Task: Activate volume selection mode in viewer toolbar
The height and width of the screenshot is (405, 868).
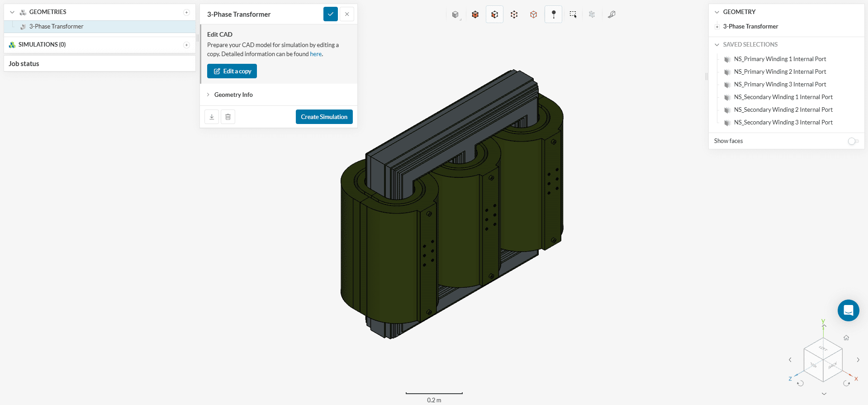Action: 475,14
